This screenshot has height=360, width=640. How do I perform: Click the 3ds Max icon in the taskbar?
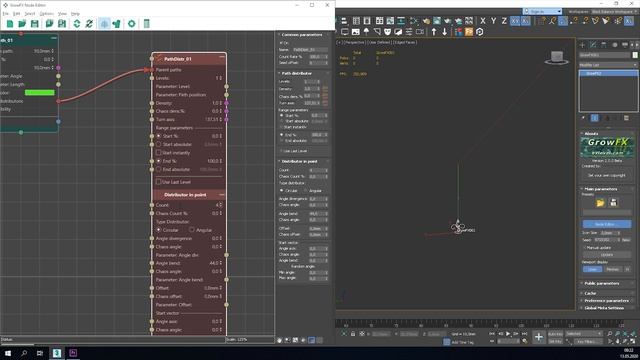pyautogui.click(x=57, y=353)
